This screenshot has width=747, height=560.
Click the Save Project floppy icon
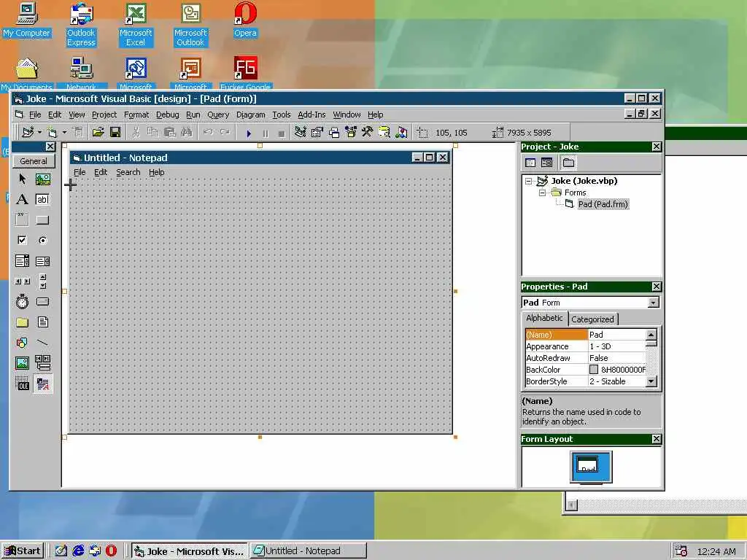[115, 133]
